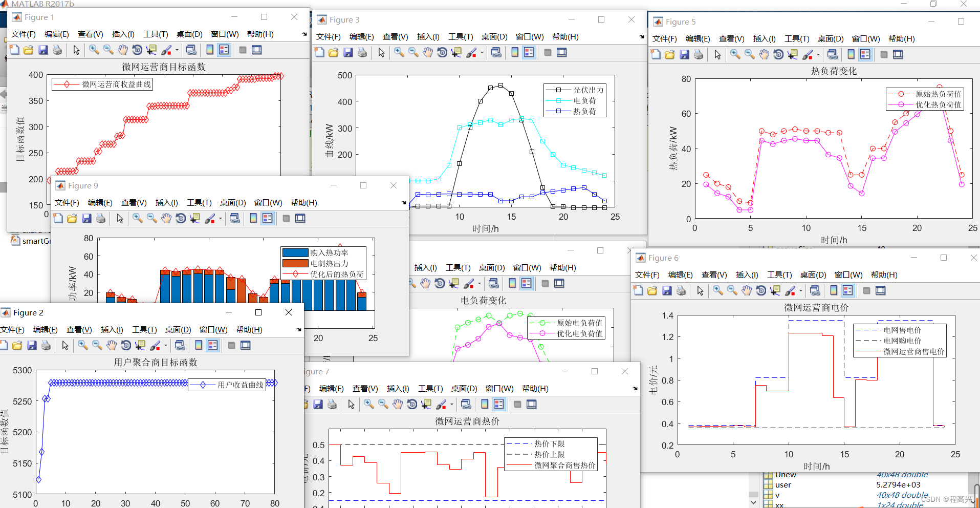Open brush color dropdown arrow in Figure 7
The width and height of the screenshot is (980, 508).
(x=452, y=405)
